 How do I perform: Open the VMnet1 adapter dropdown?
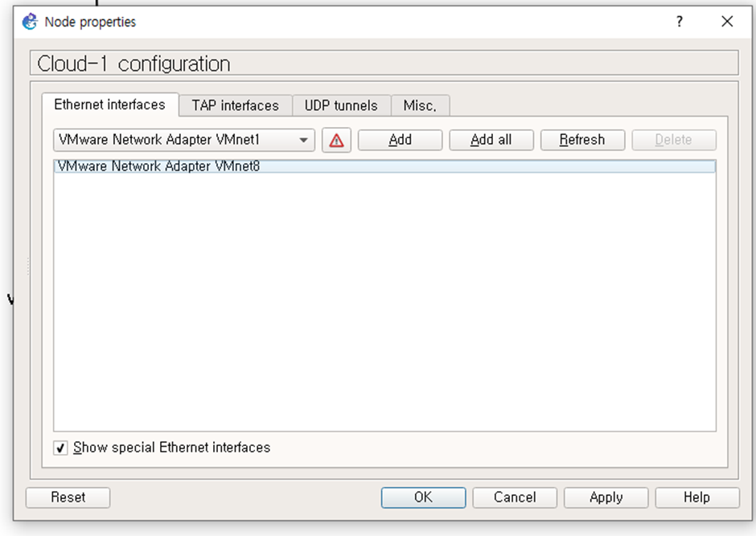[x=184, y=140]
